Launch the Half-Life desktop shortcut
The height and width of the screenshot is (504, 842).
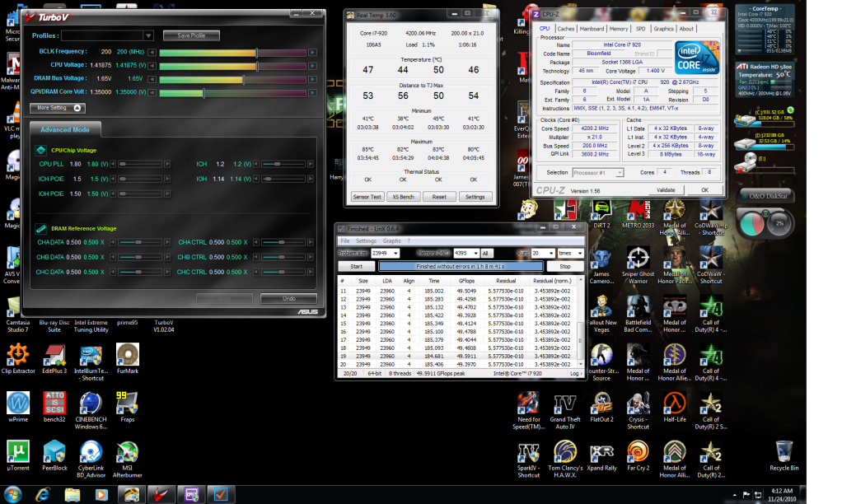click(675, 407)
